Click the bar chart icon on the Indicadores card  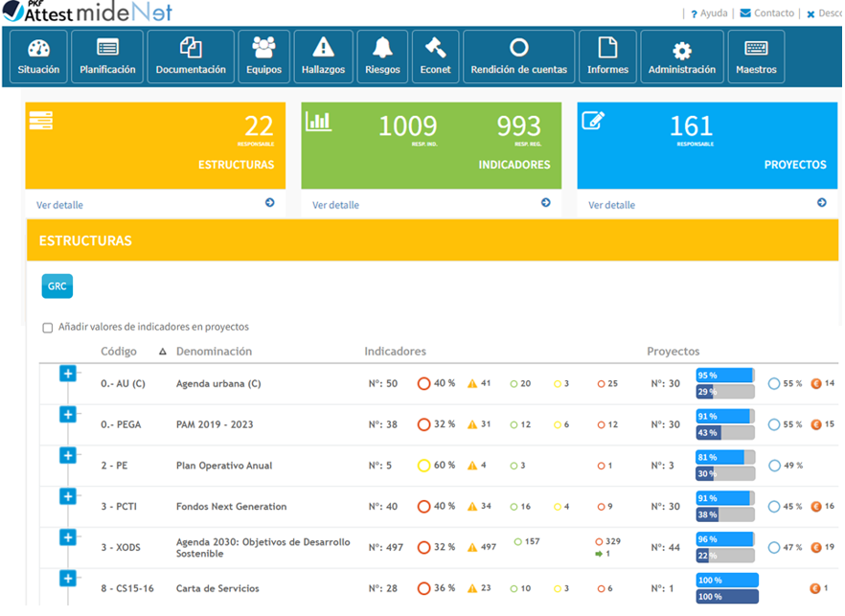[x=318, y=122]
